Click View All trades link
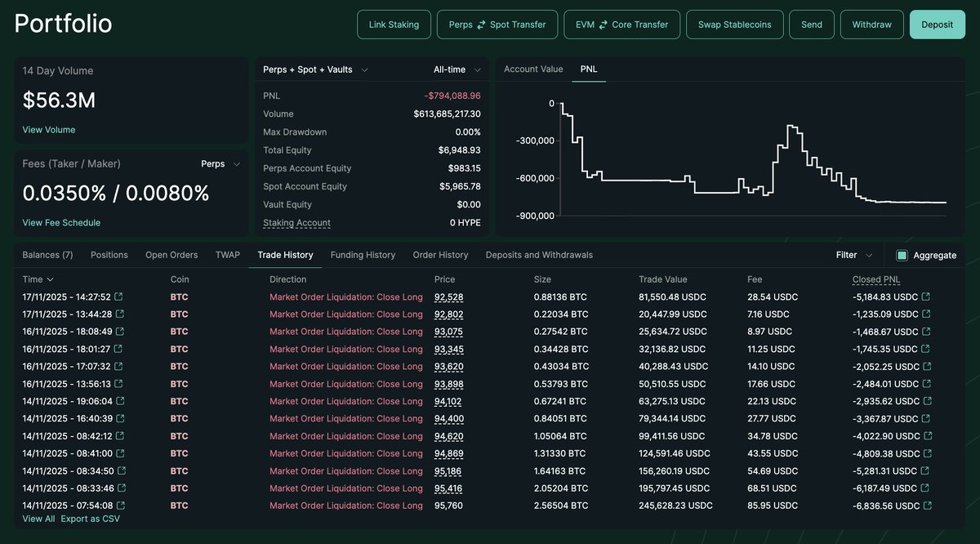Screen dimensions: 980x544 [x=38, y=519]
